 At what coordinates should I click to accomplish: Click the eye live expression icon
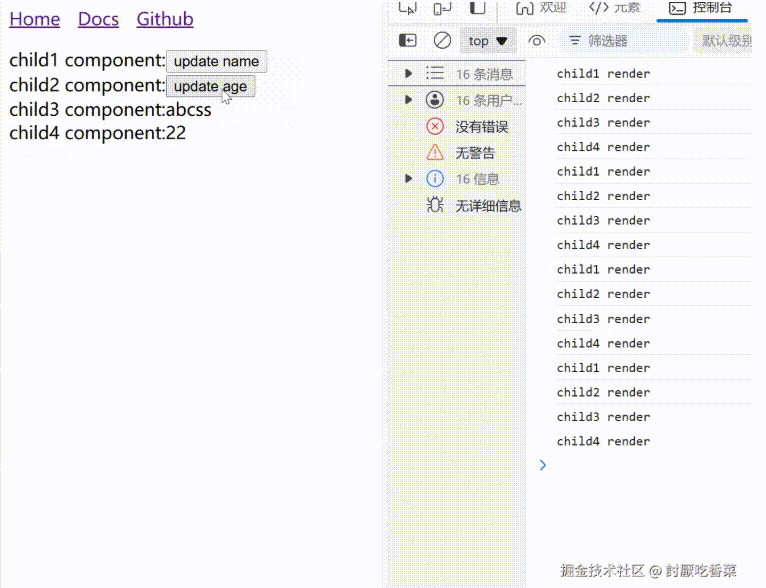(536, 41)
